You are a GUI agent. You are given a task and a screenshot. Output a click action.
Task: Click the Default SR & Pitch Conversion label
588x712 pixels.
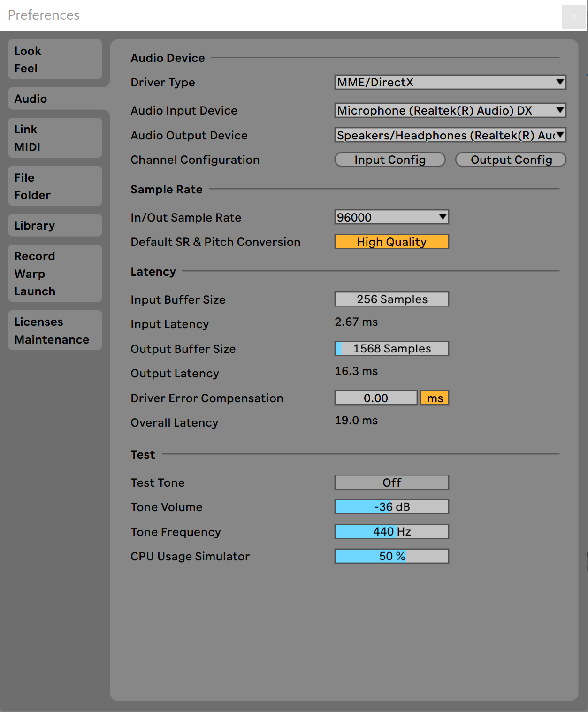click(x=215, y=242)
